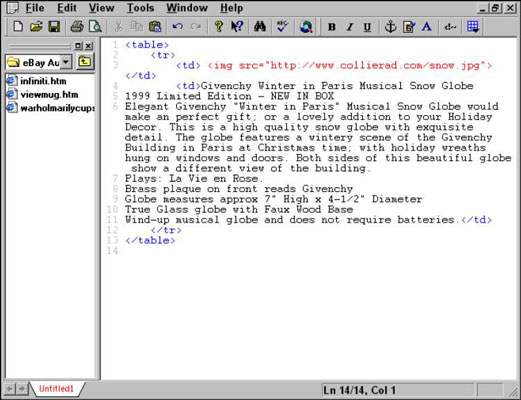Insert an HTML comment with the comment tag icon
Screen dimensions: 521x400
[450, 27]
